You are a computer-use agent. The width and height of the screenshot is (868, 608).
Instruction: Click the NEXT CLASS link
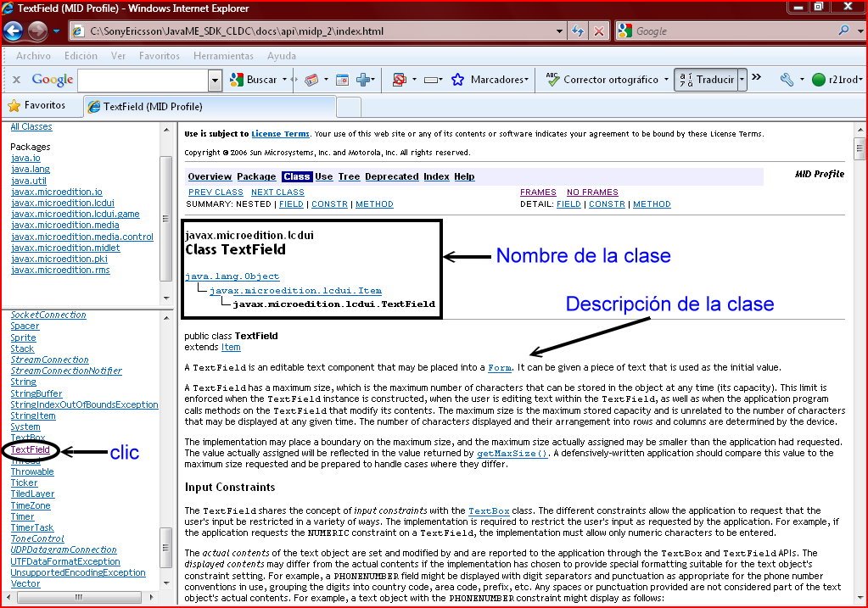point(277,192)
